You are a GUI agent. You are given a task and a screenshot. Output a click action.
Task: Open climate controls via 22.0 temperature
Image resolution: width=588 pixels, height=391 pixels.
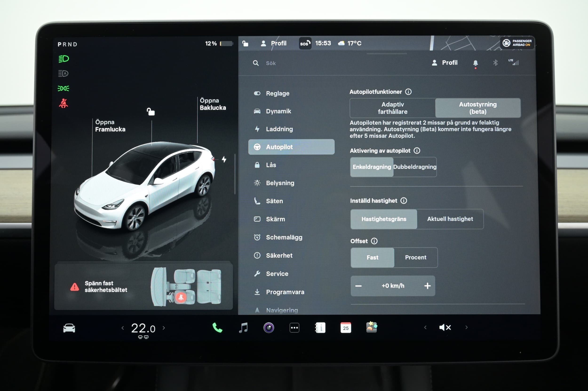click(143, 328)
